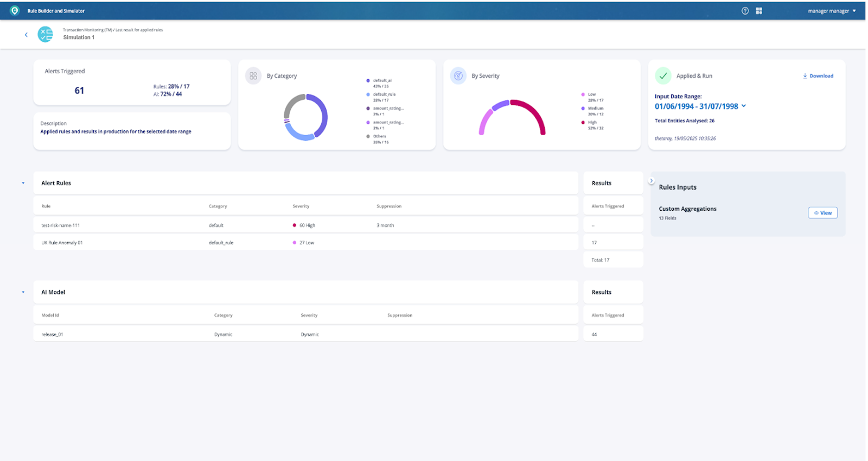The width and height of the screenshot is (868, 461).
Task: Click the High severity legend dot
Action: pos(583,122)
